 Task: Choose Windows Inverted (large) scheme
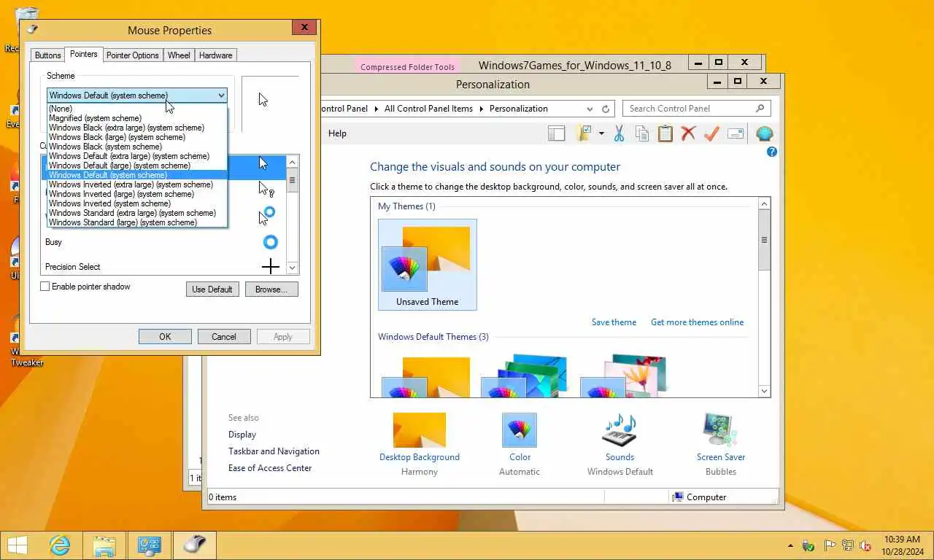point(137,194)
